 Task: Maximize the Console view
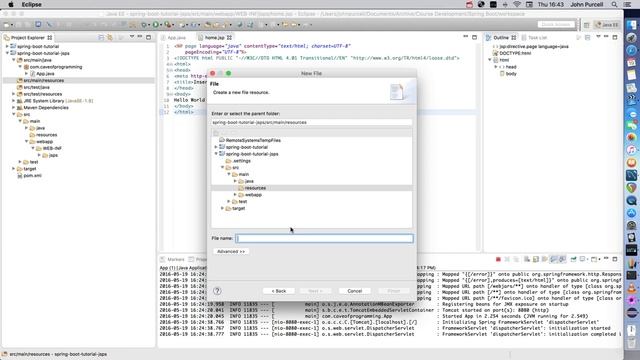coord(615,259)
